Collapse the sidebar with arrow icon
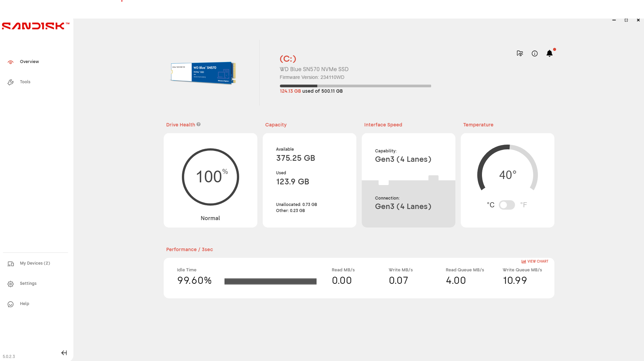This screenshot has width=644, height=361. click(64, 353)
